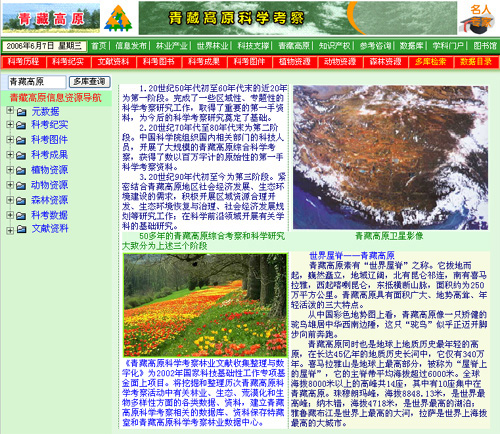This screenshot has height=434, width=500.
Task: Open the 多库检索 red menu tab
Action: (x=430, y=62)
